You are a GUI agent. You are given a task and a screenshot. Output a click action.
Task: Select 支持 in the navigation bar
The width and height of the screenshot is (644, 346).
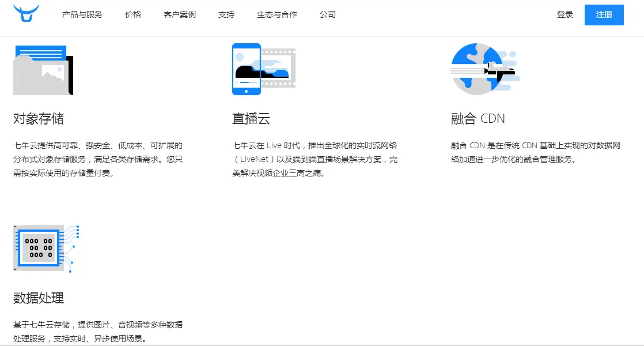226,15
